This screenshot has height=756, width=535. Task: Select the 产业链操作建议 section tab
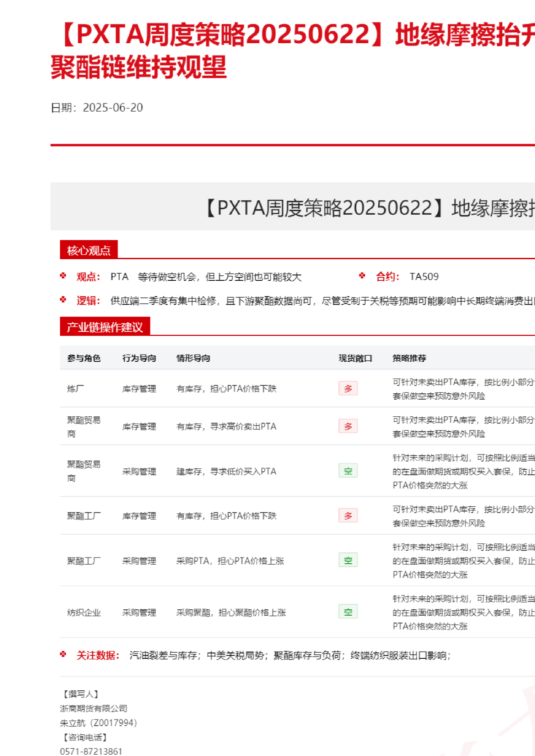point(105,327)
